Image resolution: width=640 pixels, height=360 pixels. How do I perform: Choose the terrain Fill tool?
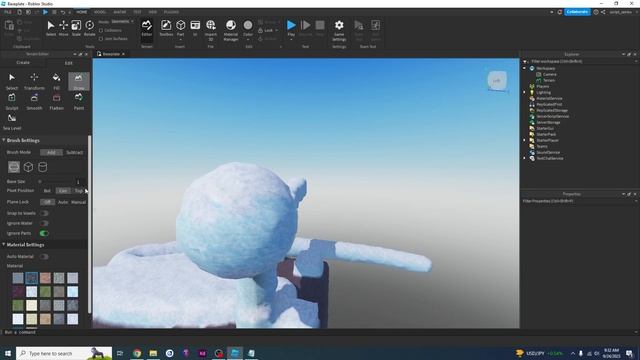click(56, 81)
